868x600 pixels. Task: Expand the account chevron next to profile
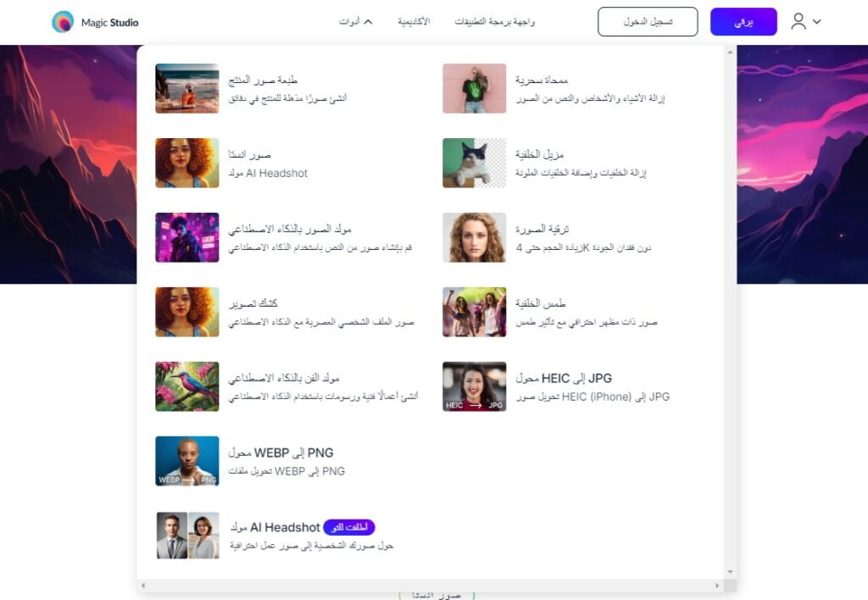point(817,23)
